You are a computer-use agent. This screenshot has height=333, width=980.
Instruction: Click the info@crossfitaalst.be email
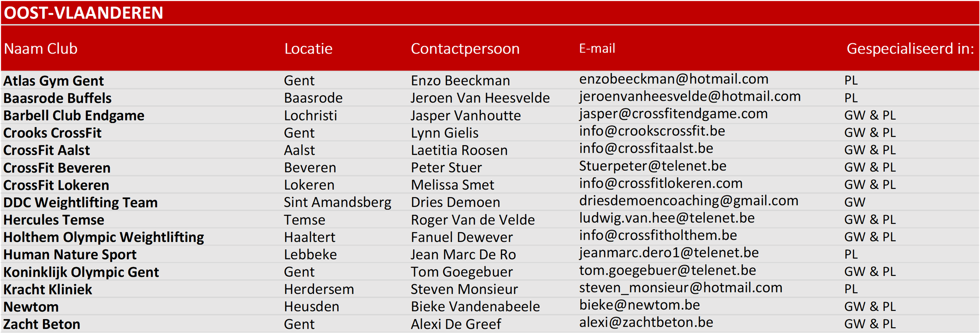(646, 148)
